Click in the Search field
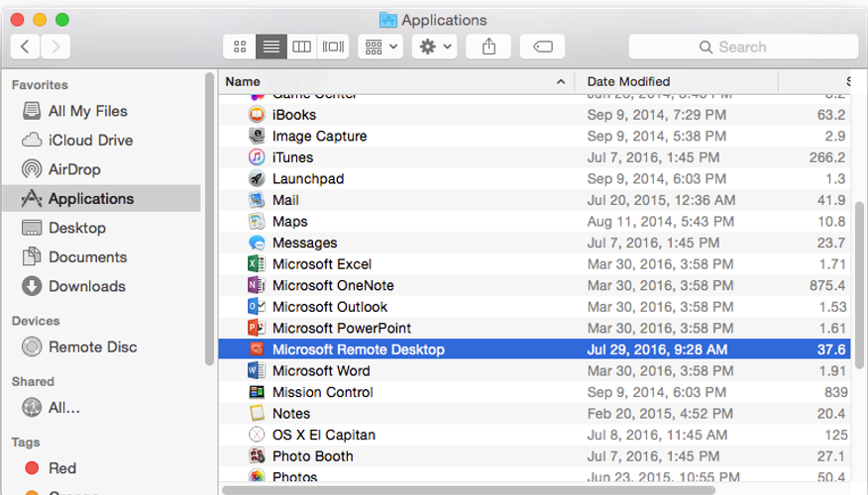 click(743, 47)
